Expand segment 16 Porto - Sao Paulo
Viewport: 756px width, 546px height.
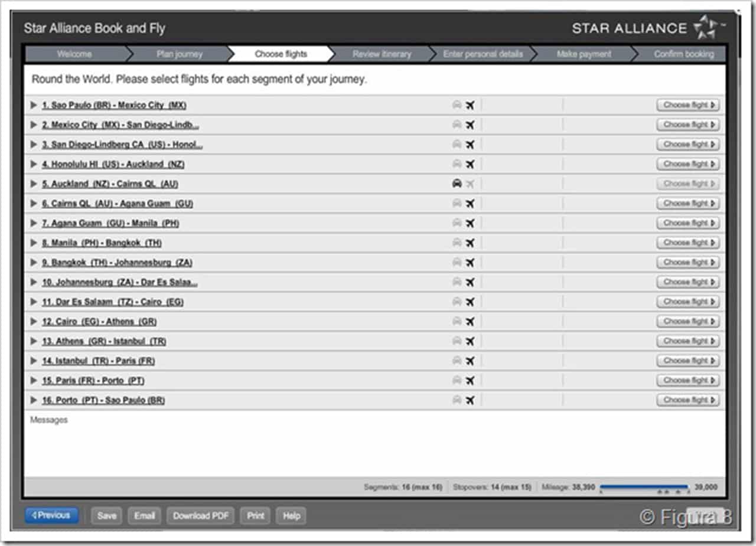34,400
